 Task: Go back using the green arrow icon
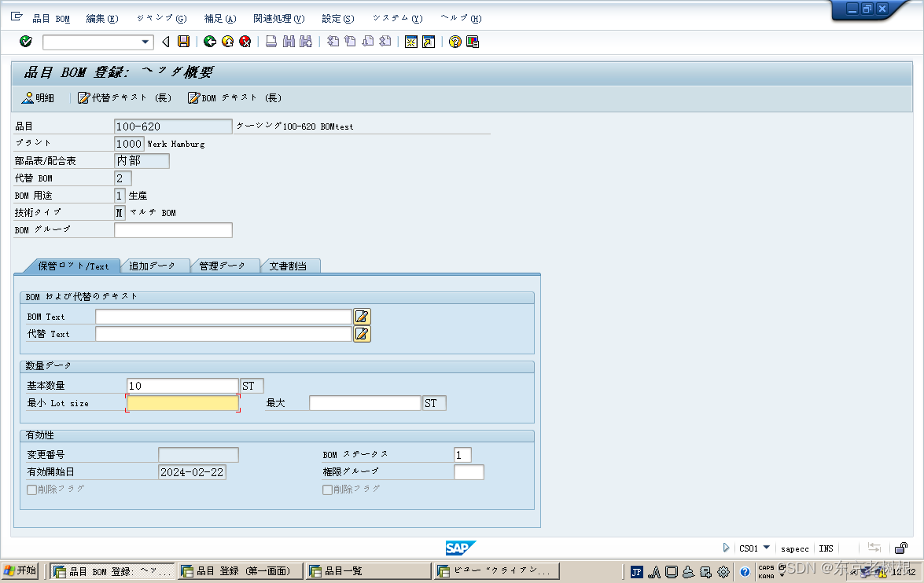click(x=209, y=42)
